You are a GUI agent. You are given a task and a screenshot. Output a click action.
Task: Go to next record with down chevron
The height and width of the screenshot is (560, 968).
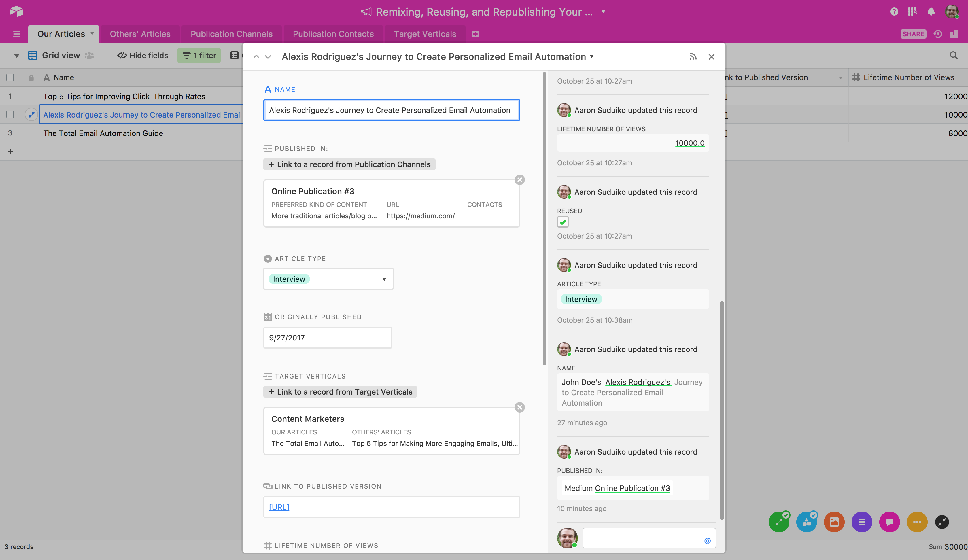(268, 57)
